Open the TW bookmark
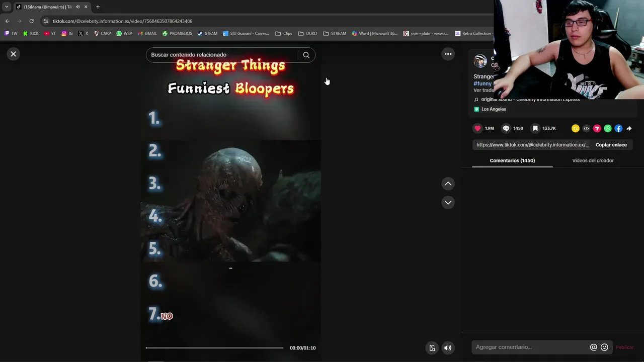Viewport: 644px width, 362px height. point(11,34)
